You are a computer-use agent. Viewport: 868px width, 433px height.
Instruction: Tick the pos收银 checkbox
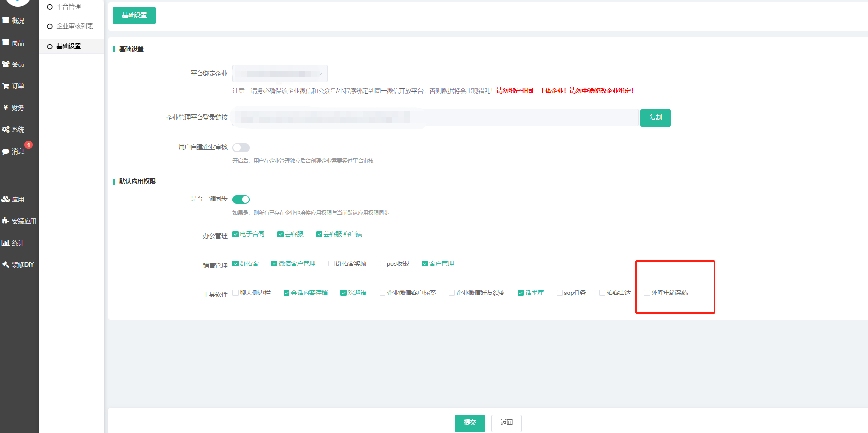tap(382, 263)
